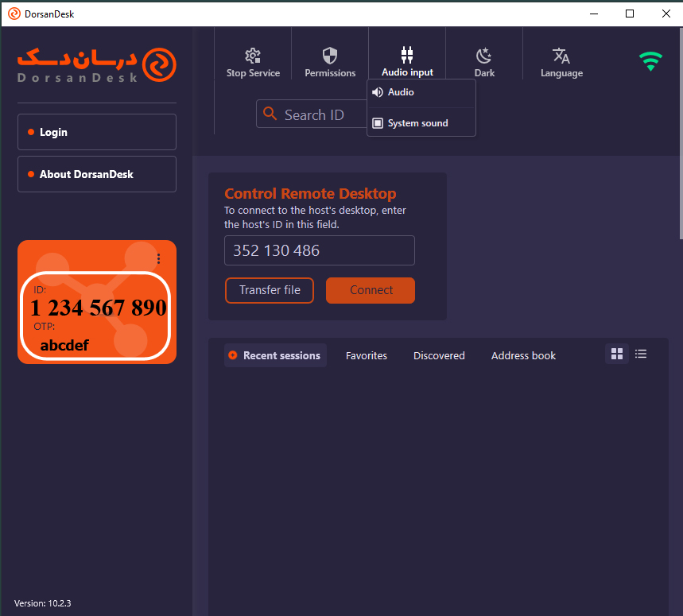
Task: Switch to Address book tab
Action: click(x=523, y=355)
